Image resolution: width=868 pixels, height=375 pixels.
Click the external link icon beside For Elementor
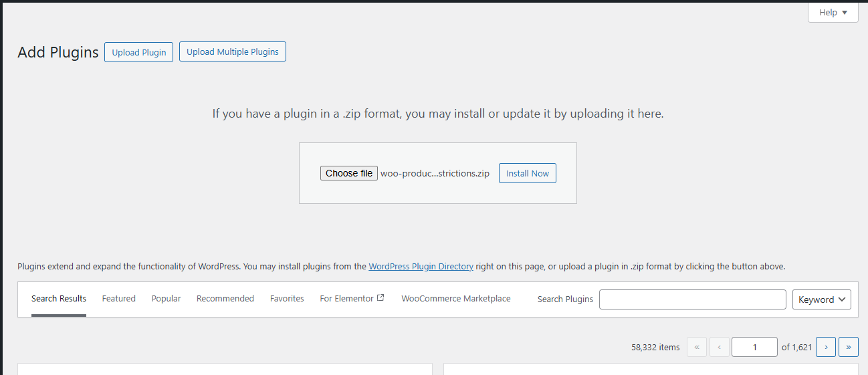(381, 298)
